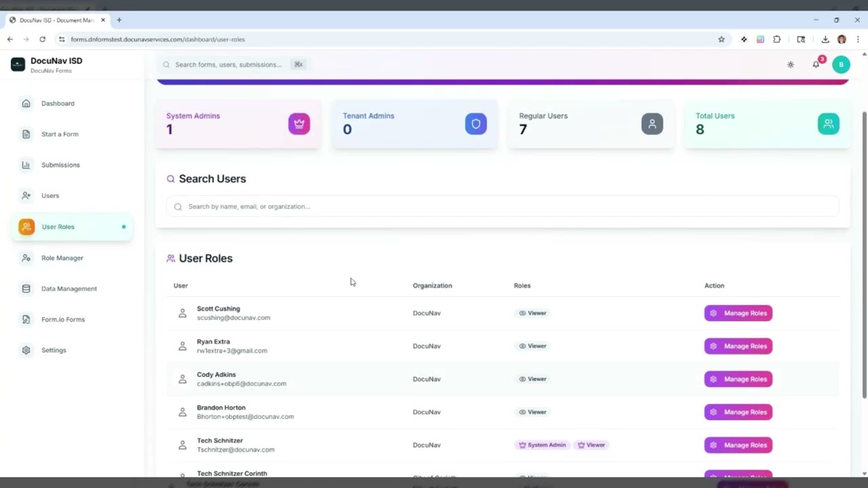Open Chrome profile avatar
Viewport: 868px width, 488px height.
click(x=842, y=39)
